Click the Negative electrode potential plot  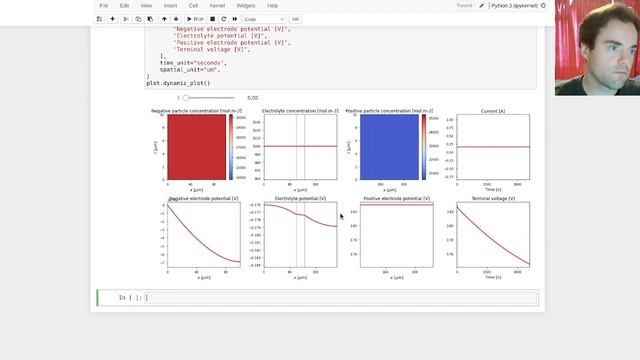204,235
